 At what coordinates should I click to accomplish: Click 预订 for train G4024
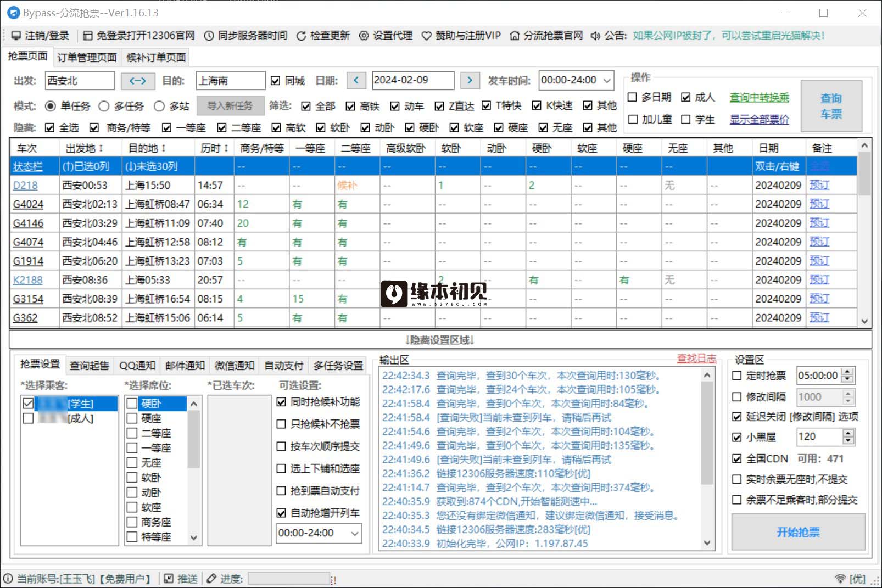pyautogui.click(x=819, y=204)
